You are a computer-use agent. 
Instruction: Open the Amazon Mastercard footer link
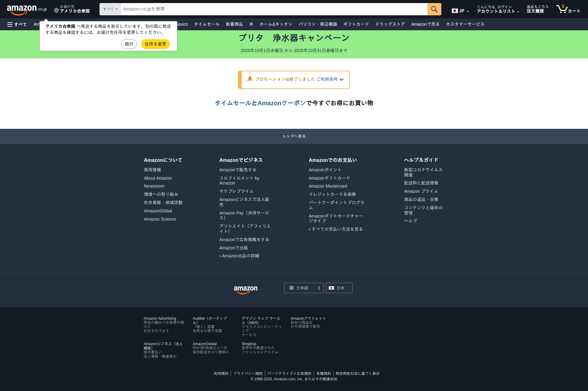coord(328,186)
